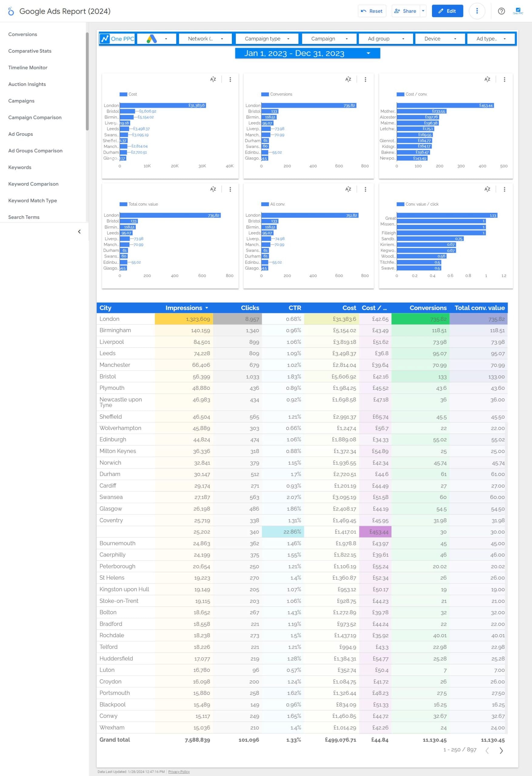This screenshot has width=532, height=776.
Task: Click the One PPC logo in filter bar
Action: (x=118, y=39)
